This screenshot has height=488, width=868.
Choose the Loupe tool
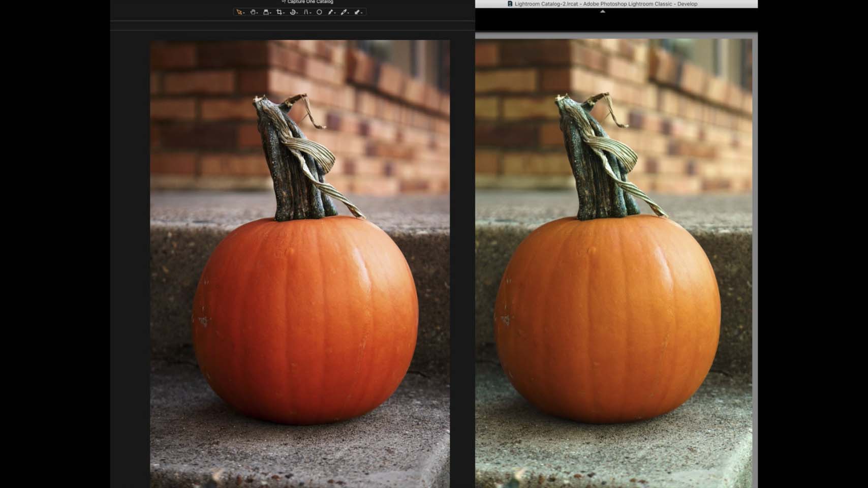click(266, 12)
